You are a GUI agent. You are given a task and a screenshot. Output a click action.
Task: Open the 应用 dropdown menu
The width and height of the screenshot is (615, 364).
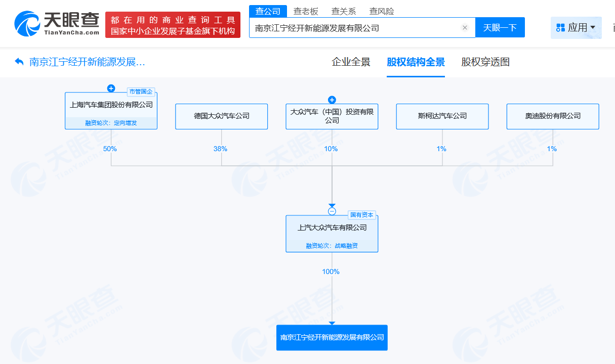(576, 27)
